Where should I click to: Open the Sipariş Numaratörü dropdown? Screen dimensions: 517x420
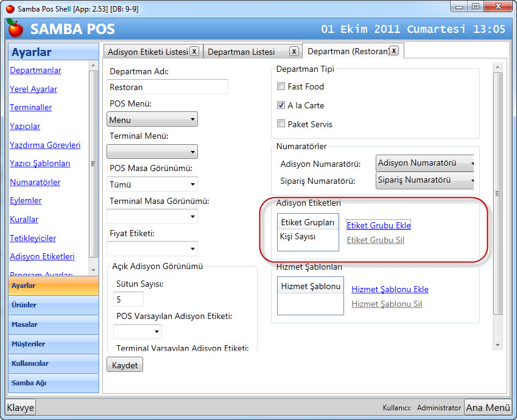(x=424, y=180)
